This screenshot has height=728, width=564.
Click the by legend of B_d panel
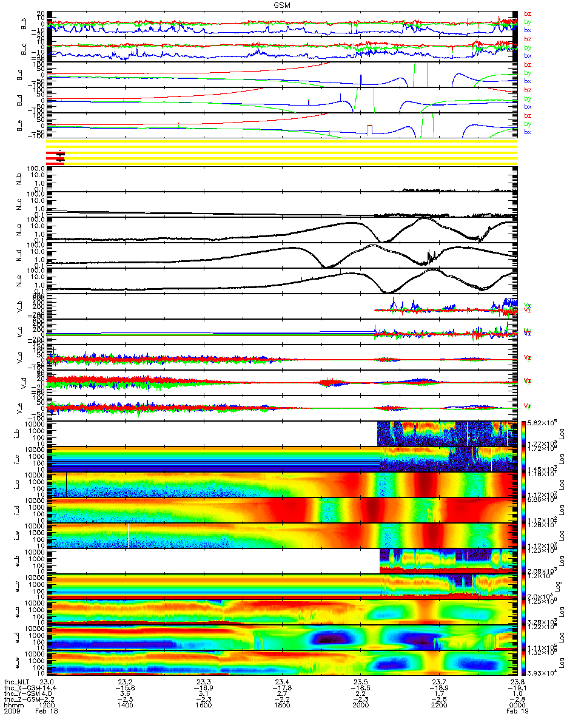point(528,98)
